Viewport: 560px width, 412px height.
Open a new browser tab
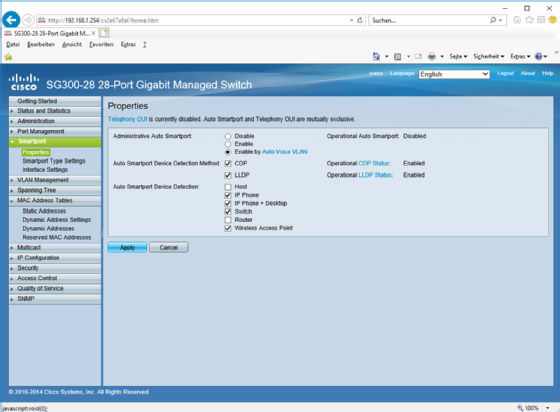pos(104,34)
